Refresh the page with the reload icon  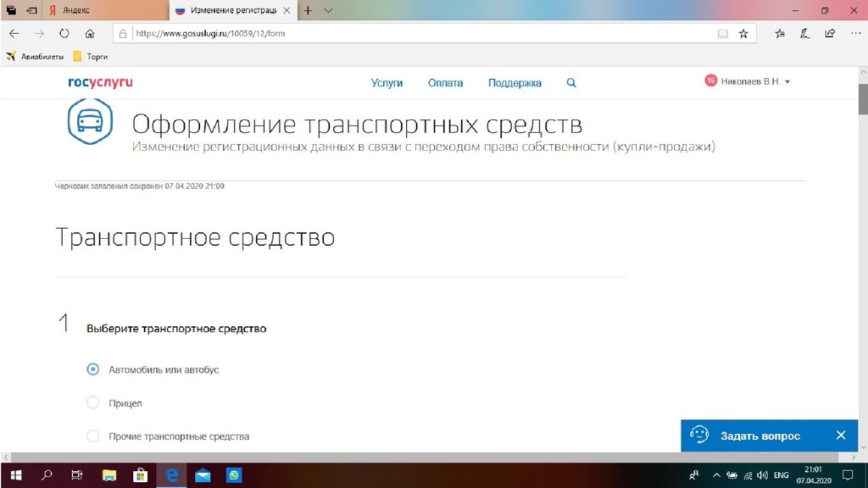64,34
